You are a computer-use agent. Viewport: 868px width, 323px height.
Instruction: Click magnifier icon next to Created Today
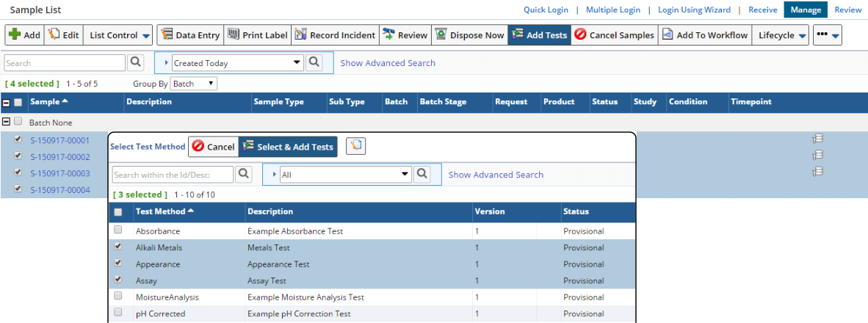click(314, 62)
